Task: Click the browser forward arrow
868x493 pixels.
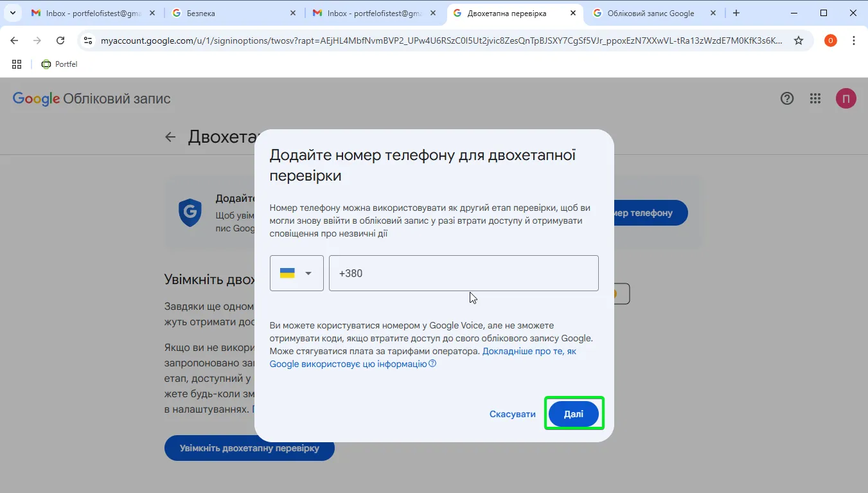Action: (x=37, y=40)
